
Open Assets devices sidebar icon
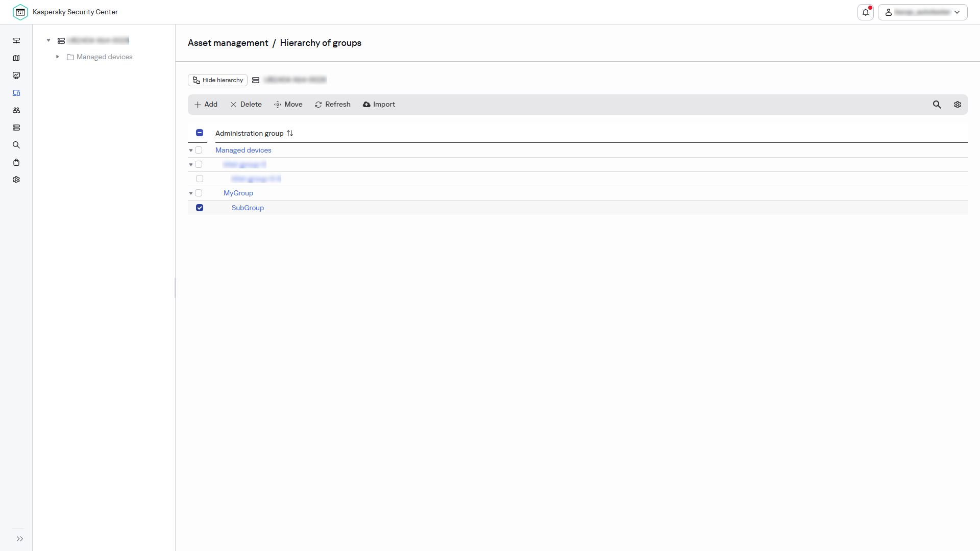16,93
